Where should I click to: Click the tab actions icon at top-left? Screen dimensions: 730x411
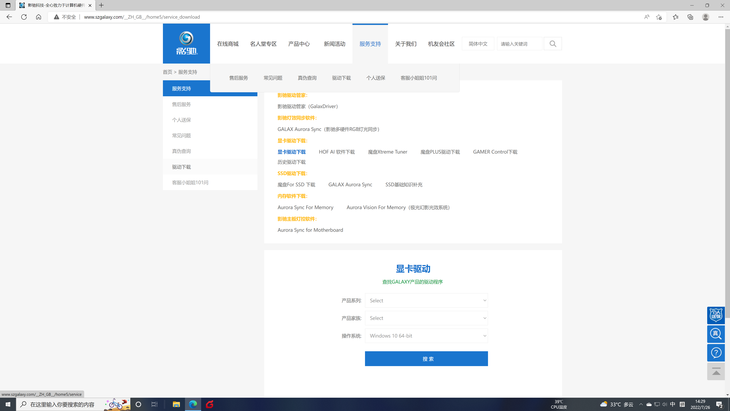(x=8, y=5)
